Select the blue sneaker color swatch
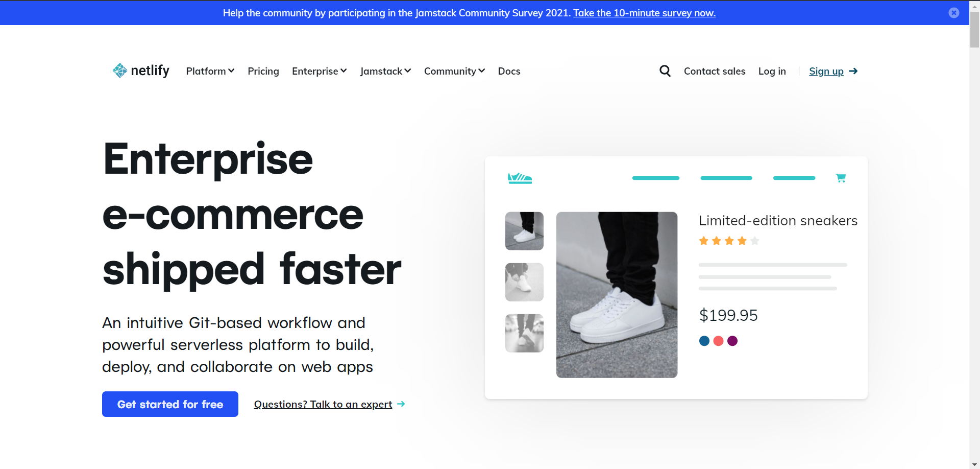 pos(704,341)
